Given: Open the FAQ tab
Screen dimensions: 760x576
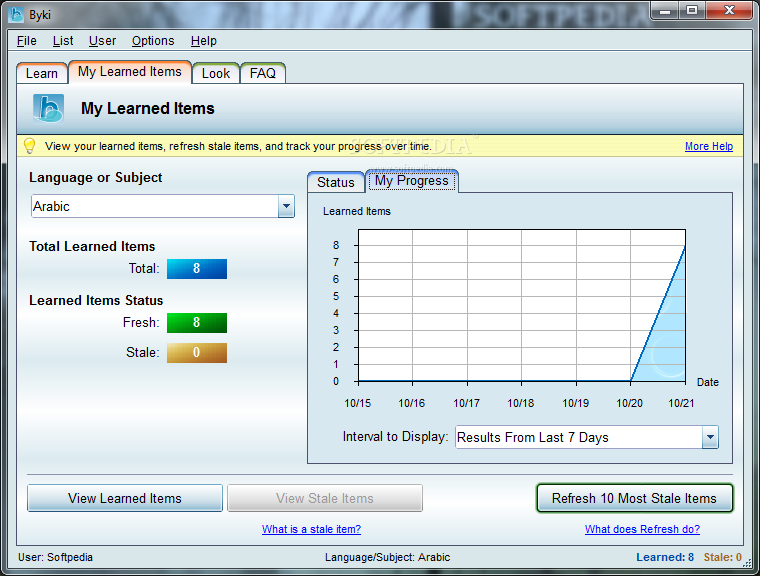Looking at the screenshot, I should click(x=263, y=73).
